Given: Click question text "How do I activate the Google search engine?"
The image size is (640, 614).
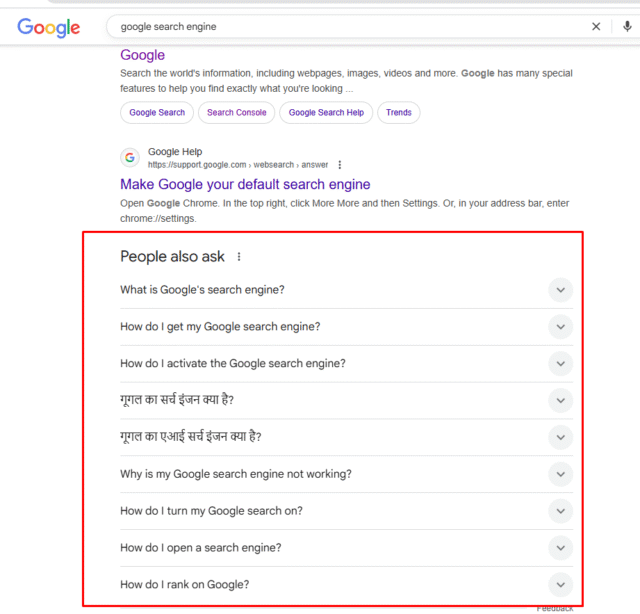Looking at the screenshot, I should pos(233,363).
